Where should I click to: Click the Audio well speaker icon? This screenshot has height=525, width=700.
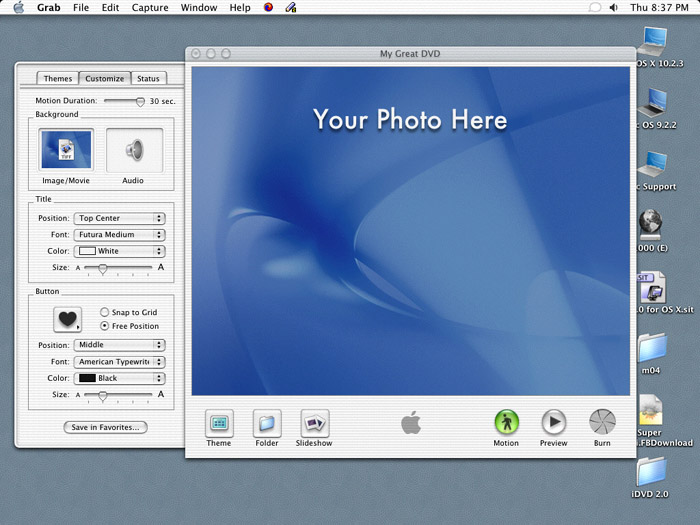click(133, 151)
